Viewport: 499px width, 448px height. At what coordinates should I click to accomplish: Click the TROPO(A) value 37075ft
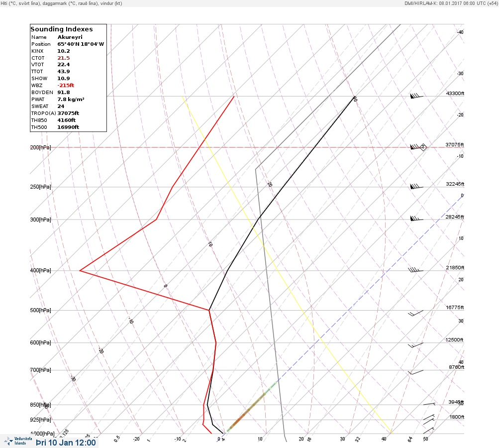[69, 113]
